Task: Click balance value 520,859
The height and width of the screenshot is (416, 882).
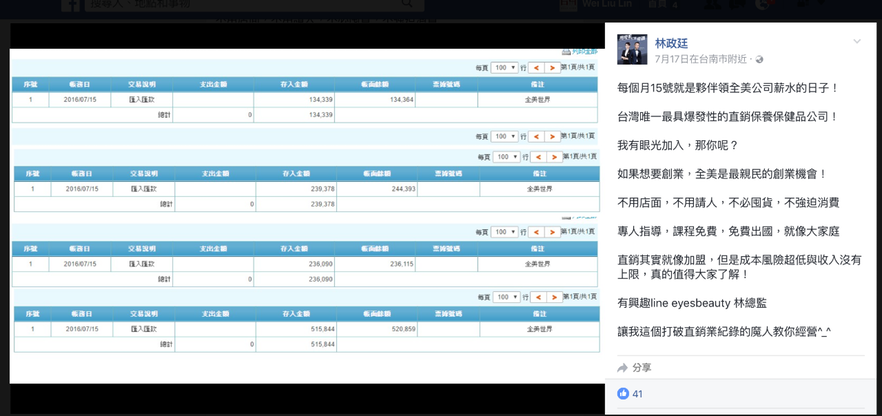Action: point(403,329)
